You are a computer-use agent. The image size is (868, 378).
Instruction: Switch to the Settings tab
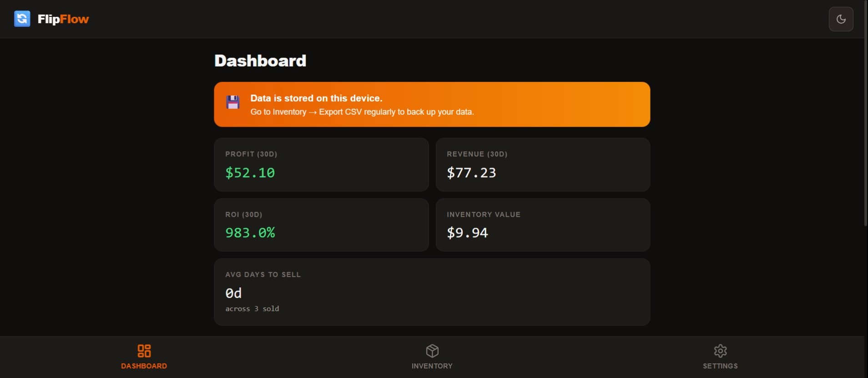[720, 358]
